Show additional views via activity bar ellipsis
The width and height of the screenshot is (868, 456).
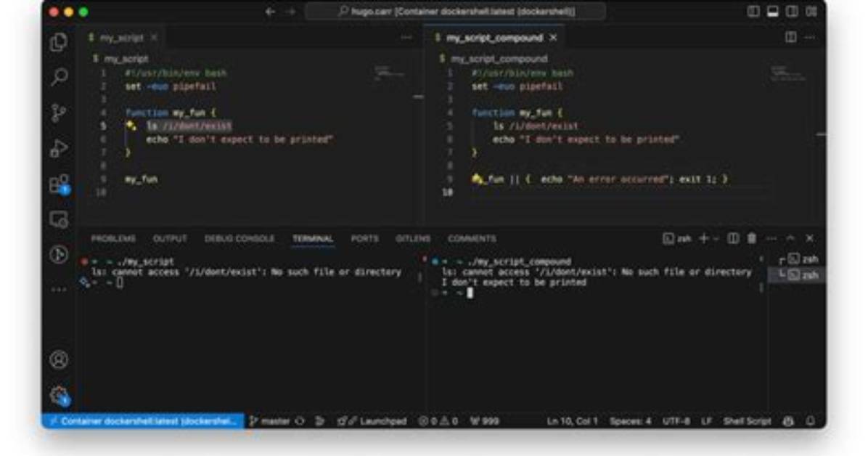(x=59, y=289)
